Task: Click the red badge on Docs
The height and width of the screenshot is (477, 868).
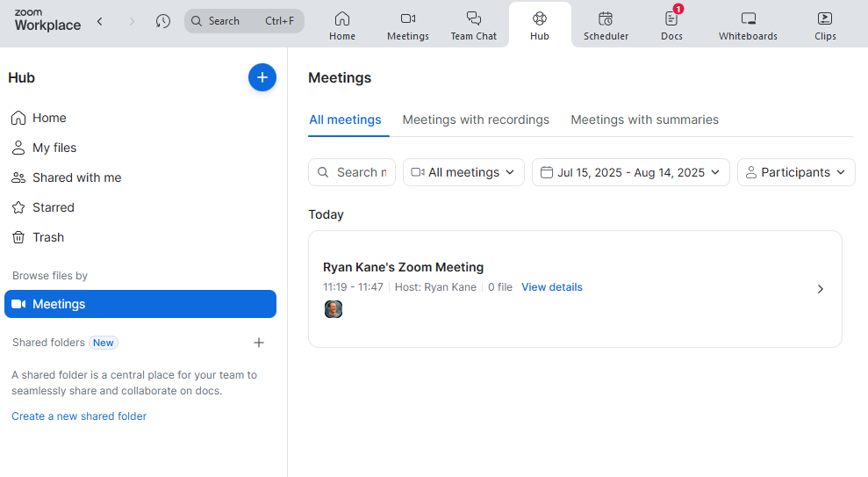Action: 678,9
